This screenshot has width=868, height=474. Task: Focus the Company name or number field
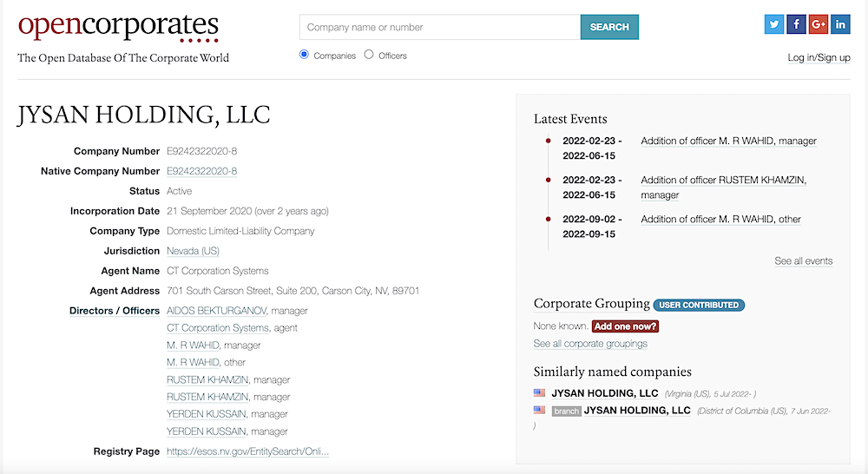440,27
